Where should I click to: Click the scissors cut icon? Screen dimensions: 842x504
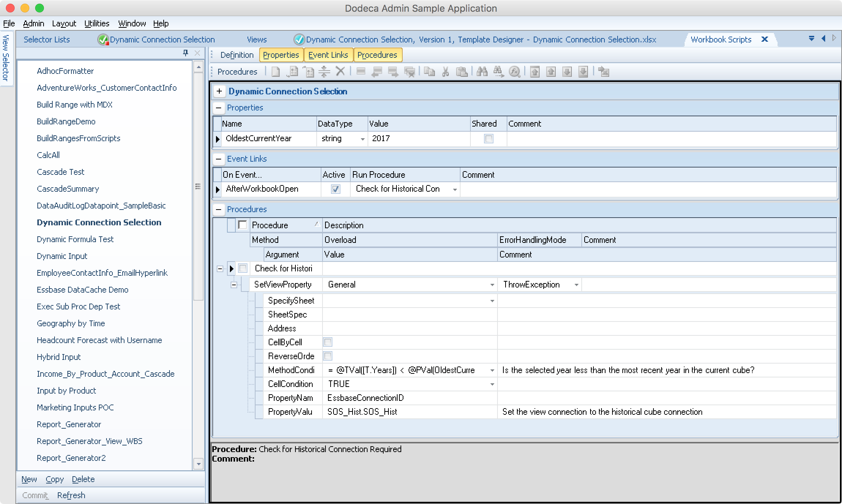[x=446, y=72]
